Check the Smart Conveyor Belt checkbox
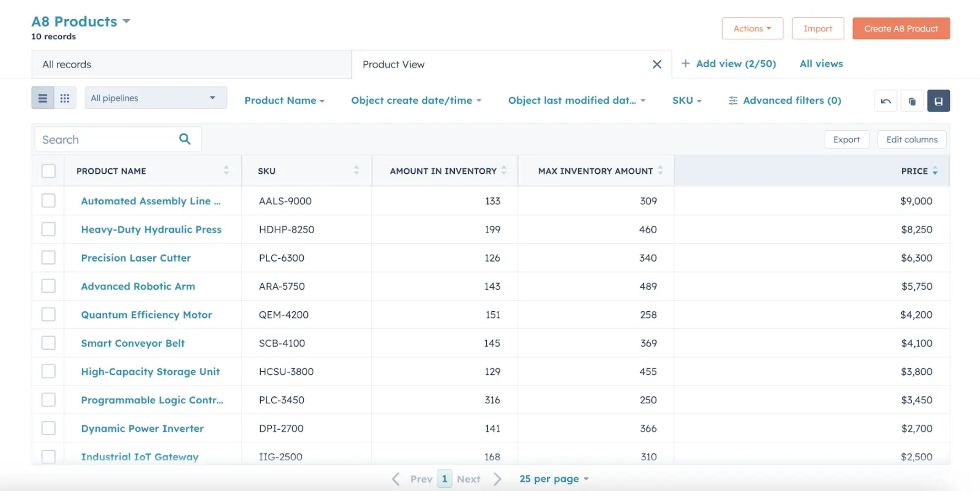This screenshot has height=491, width=980. click(48, 343)
